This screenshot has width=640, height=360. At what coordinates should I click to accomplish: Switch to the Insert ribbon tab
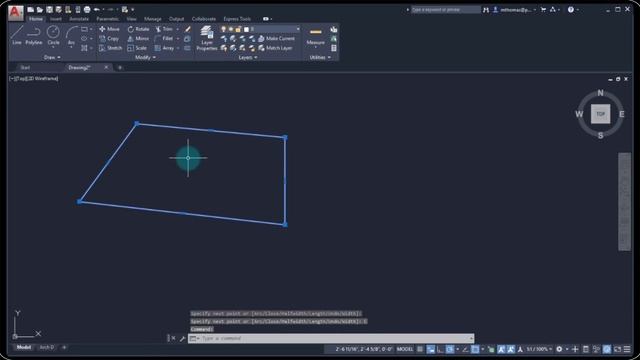(56, 19)
